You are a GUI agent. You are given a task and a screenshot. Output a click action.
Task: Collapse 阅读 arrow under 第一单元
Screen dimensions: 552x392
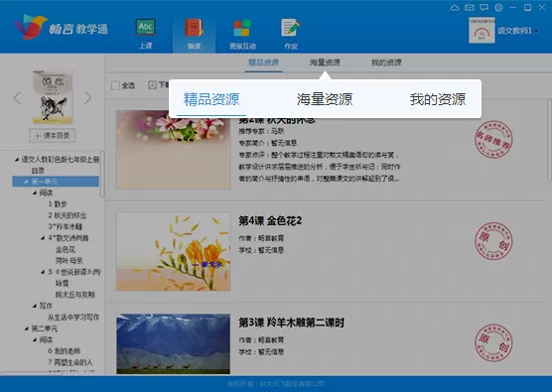[34, 193]
